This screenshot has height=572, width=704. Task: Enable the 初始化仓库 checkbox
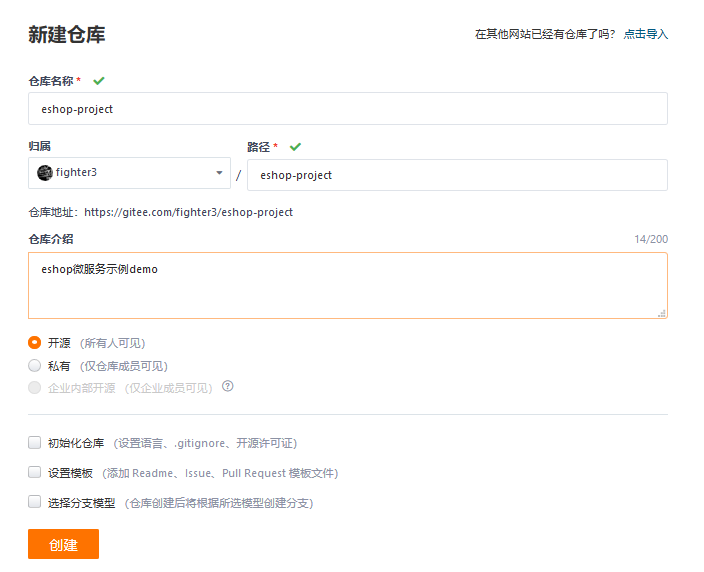35,443
